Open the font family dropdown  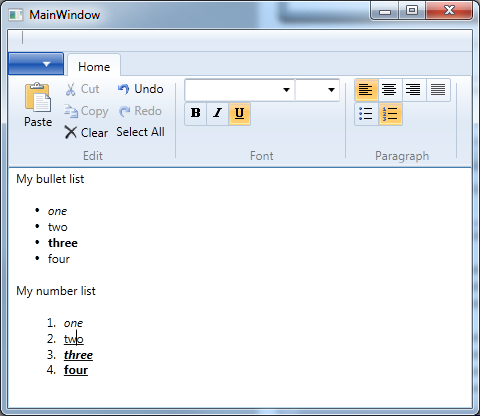click(240, 90)
